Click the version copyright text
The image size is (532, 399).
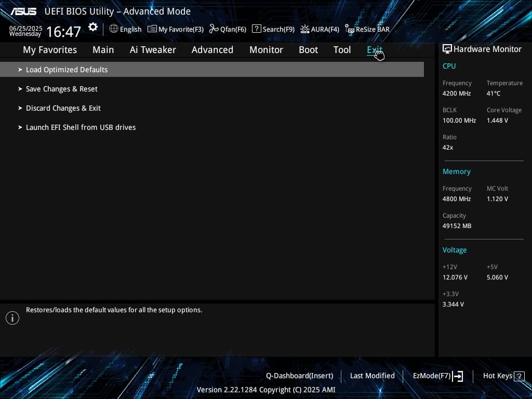(266, 390)
